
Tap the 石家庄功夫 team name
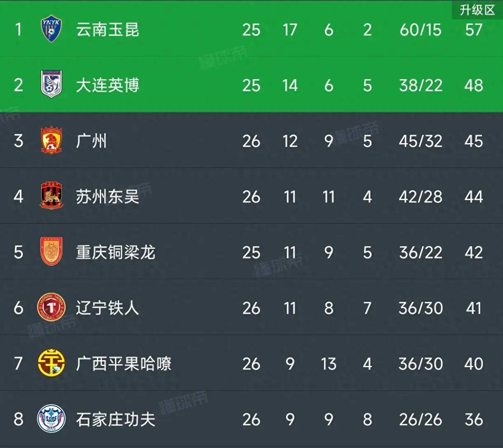pos(115,420)
